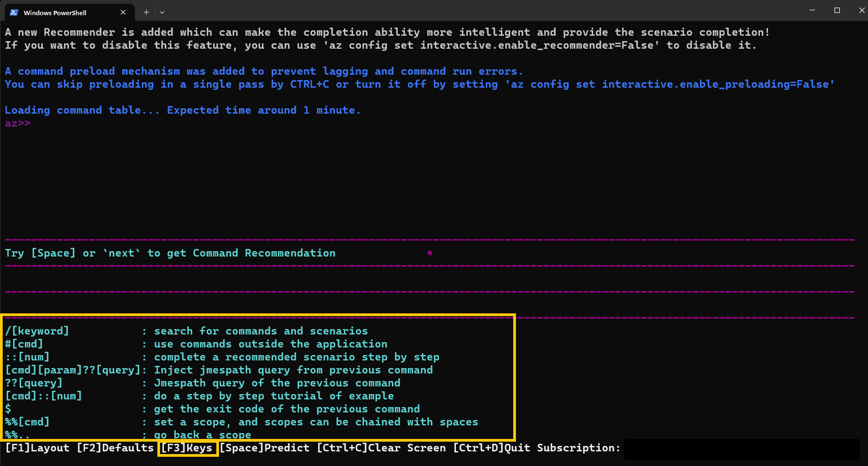
Task: Close the terminal window
Action: tap(862, 10)
